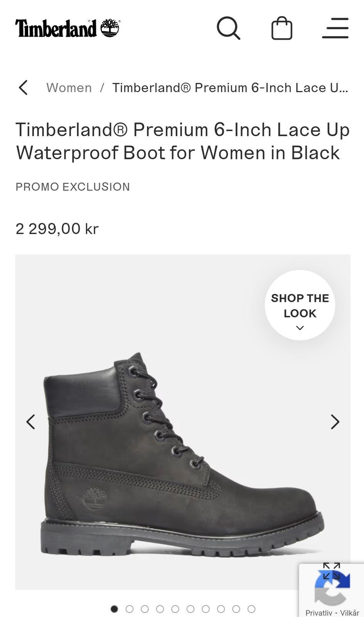Open the Vilkår link

(349, 613)
